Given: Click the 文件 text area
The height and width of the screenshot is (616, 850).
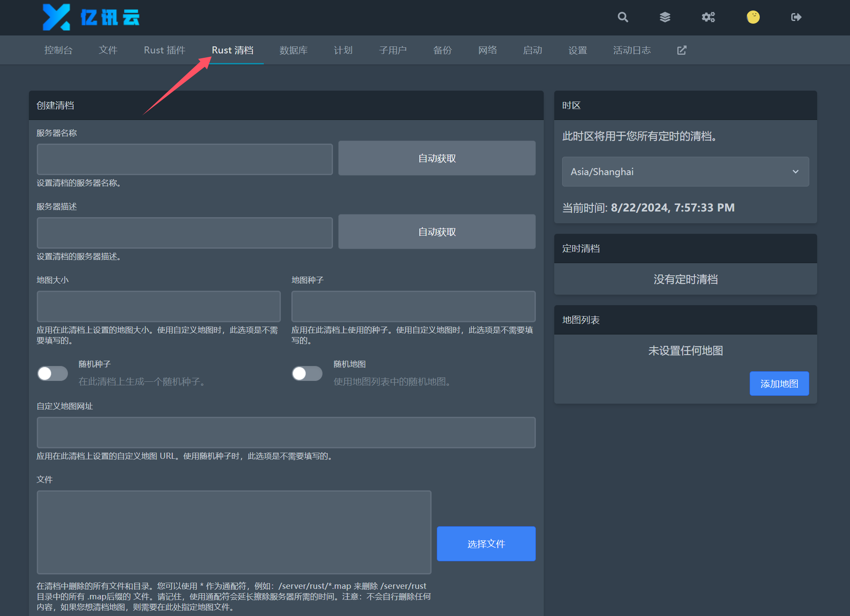Looking at the screenshot, I should [x=234, y=532].
